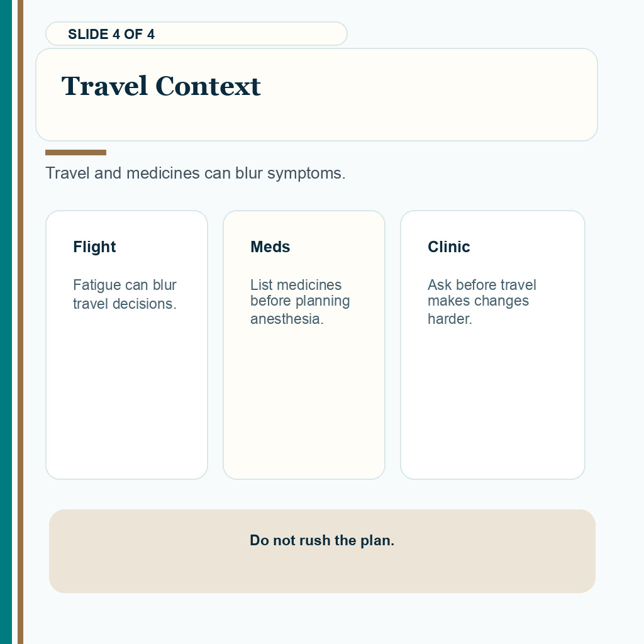
Task: Select the Travel Context title text
Action: [161, 86]
